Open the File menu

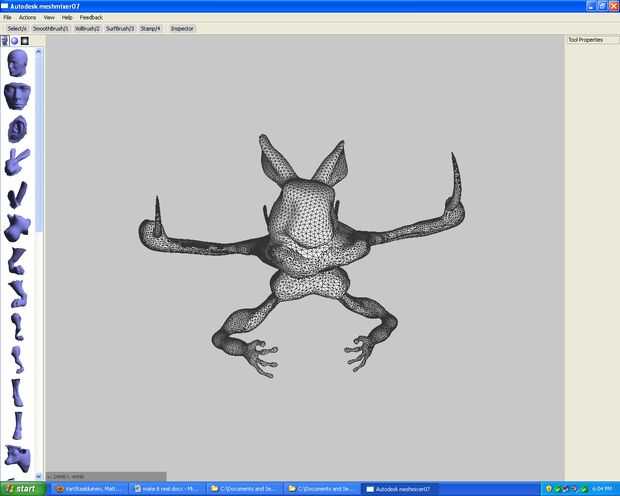tap(7, 17)
